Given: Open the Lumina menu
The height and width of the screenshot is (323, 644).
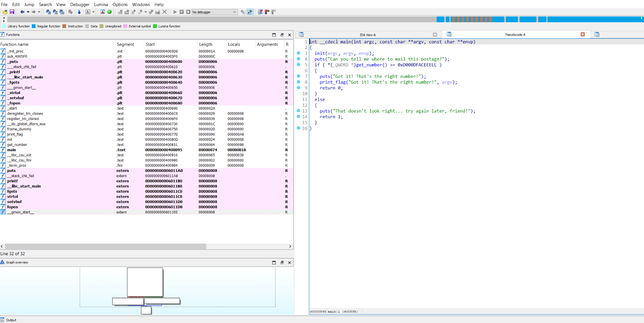Looking at the screenshot, I should pyautogui.click(x=101, y=4).
